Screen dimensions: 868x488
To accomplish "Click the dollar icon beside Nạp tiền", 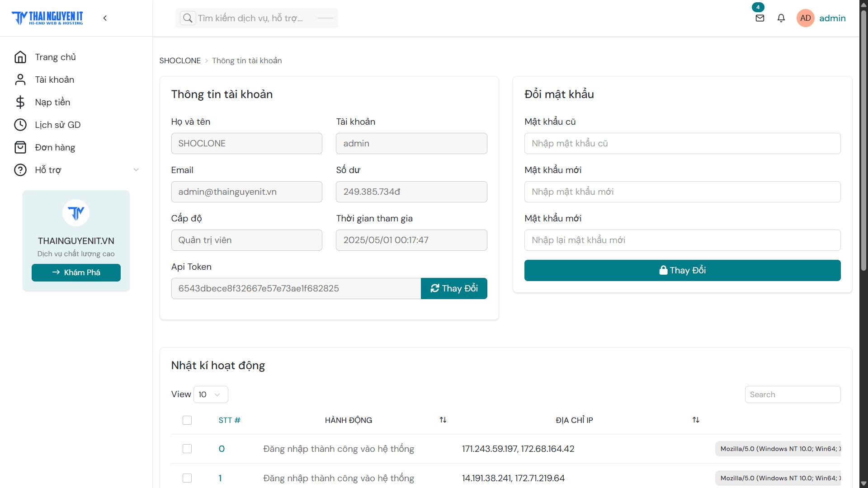I will click(x=20, y=102).
